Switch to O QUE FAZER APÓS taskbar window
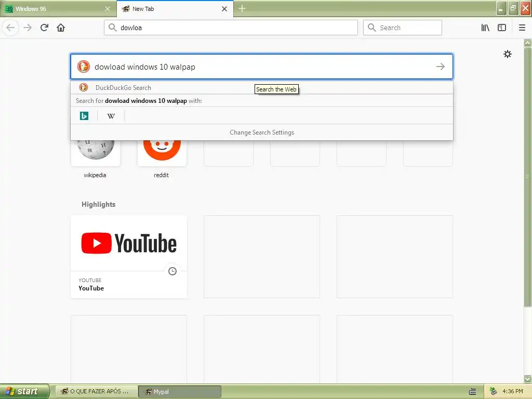This screenshot has width=532, height=399. click(96, 392)
